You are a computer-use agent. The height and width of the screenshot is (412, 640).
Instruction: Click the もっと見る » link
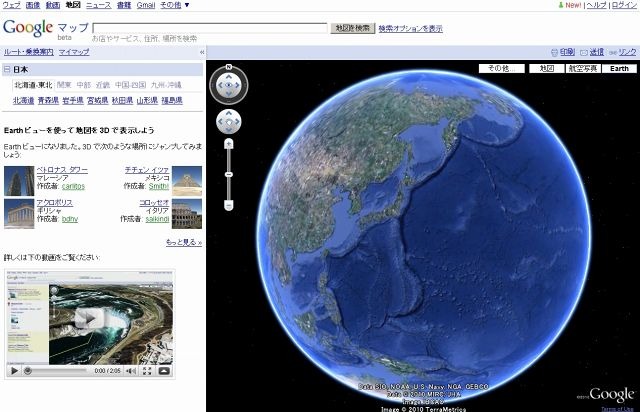point(184,242)
